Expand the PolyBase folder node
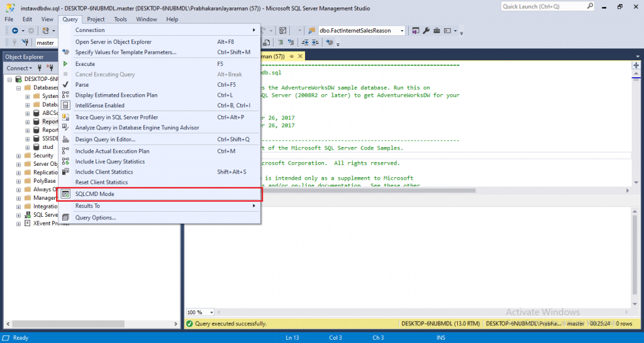The height and width of the screenshot is (343, 644). point(18,181)
